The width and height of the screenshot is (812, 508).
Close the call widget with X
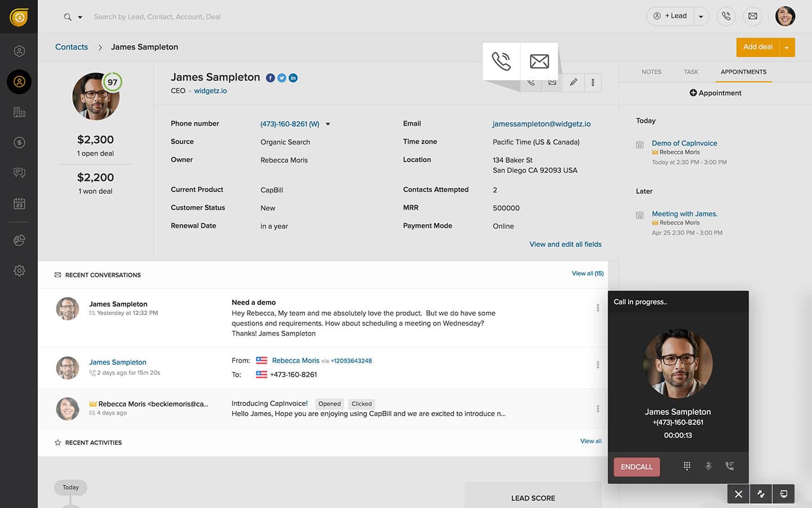(x=739, y=494)
